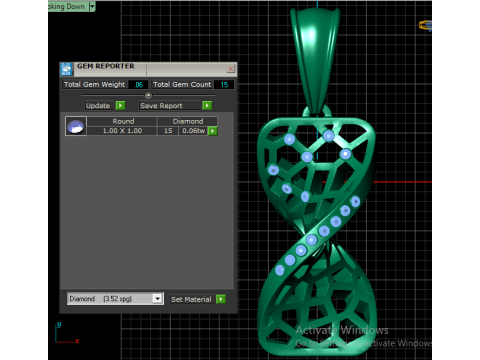Click the collapse handle below the totals row

coord(148,95)
